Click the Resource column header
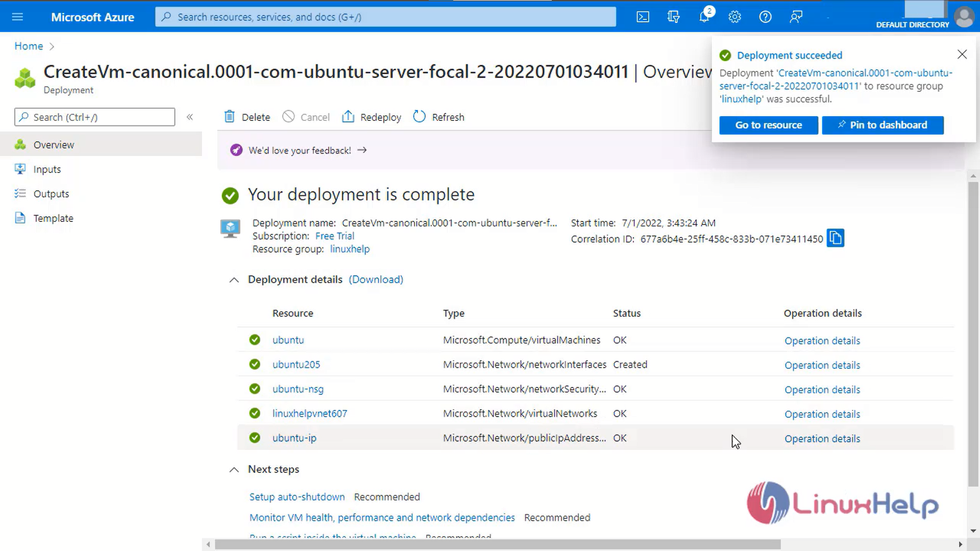This screenshot has width=980, height=551. point(292,313)
